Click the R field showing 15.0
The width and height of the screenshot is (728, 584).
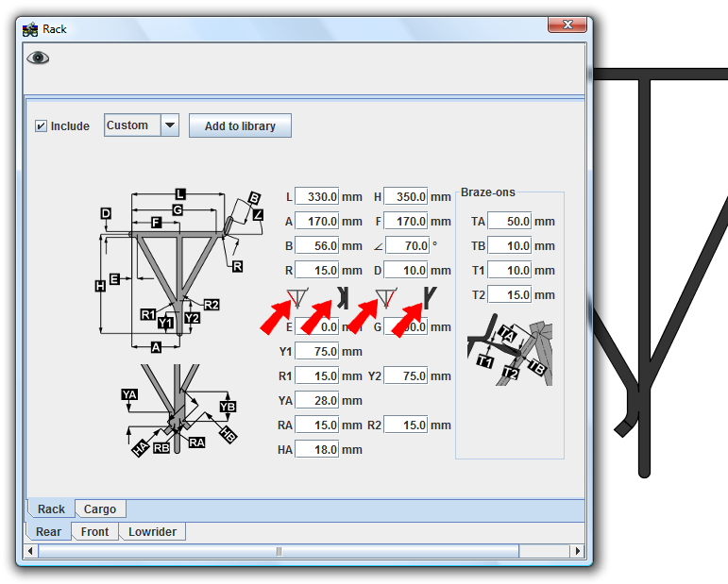coord(317,271)
